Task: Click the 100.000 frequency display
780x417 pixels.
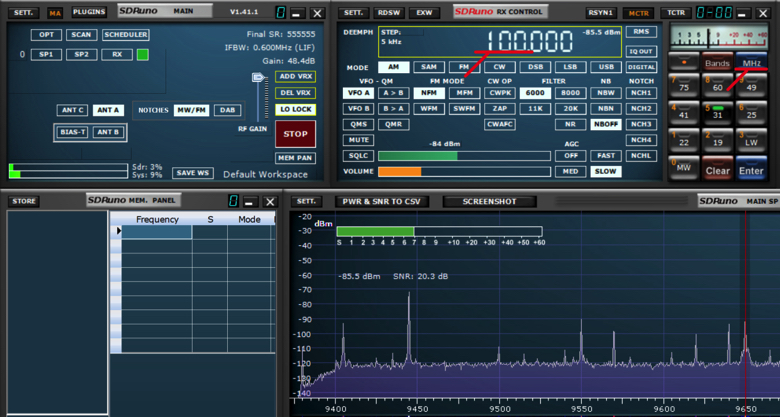Action: point(530,41)
